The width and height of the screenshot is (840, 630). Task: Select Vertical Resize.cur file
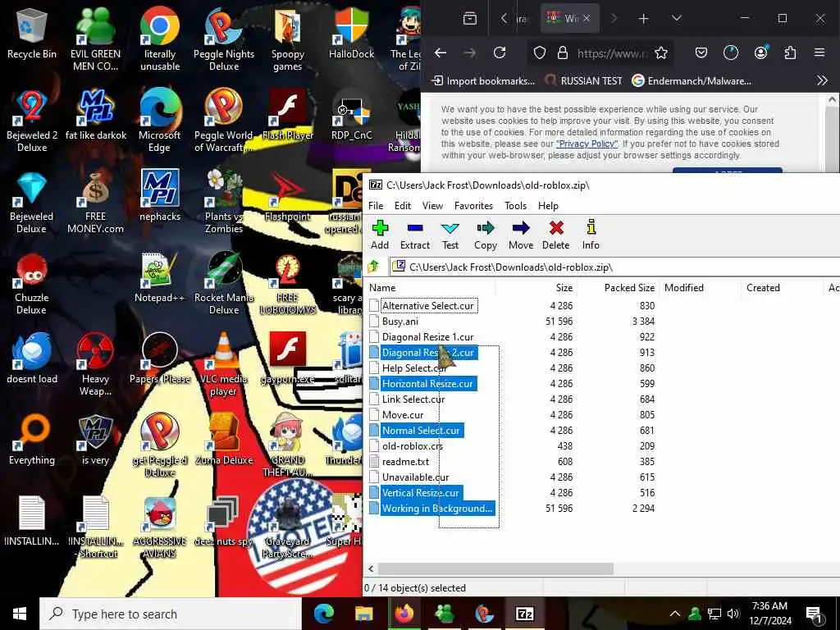click(x=421, y=492)
